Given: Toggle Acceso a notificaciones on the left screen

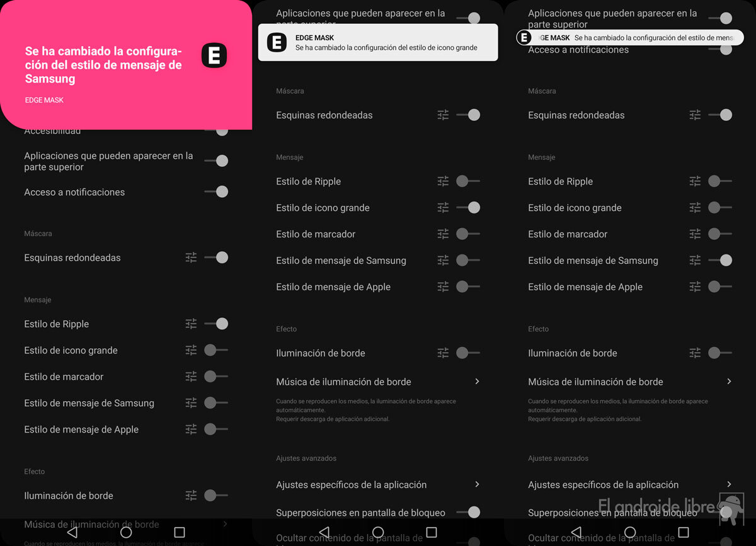Looking at the screenshot, I should (216, 192).
